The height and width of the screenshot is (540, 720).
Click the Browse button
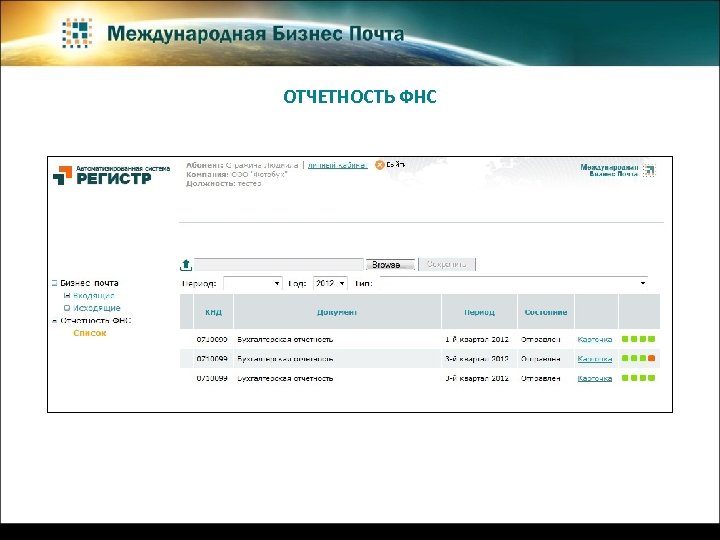[x=390, y=264]
